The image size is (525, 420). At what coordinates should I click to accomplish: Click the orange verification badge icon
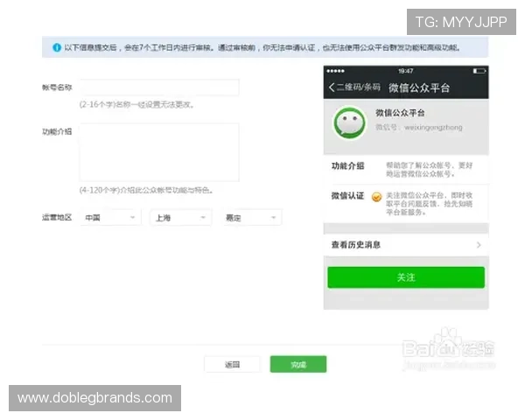point(376,197)
